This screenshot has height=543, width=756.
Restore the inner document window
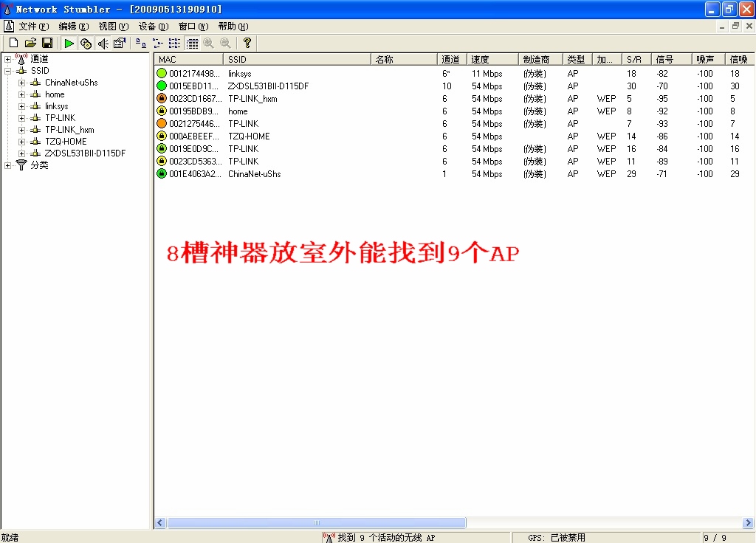pos(735,26)
